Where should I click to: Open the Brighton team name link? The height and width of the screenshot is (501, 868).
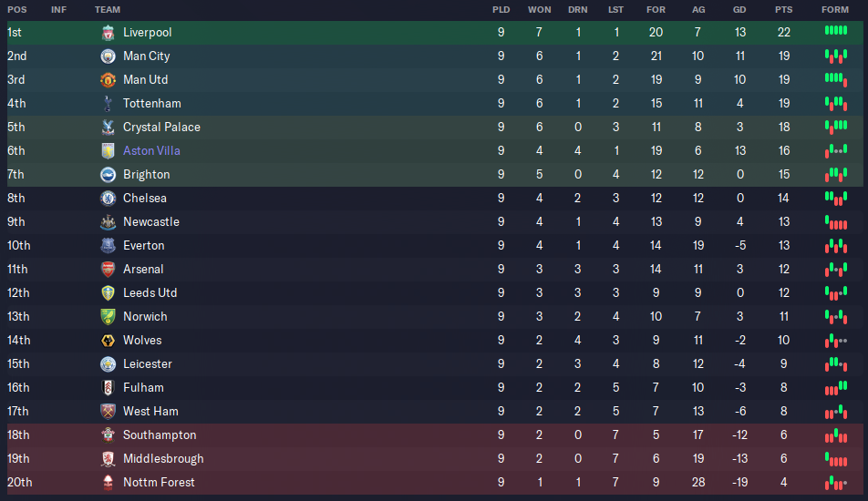146,175
